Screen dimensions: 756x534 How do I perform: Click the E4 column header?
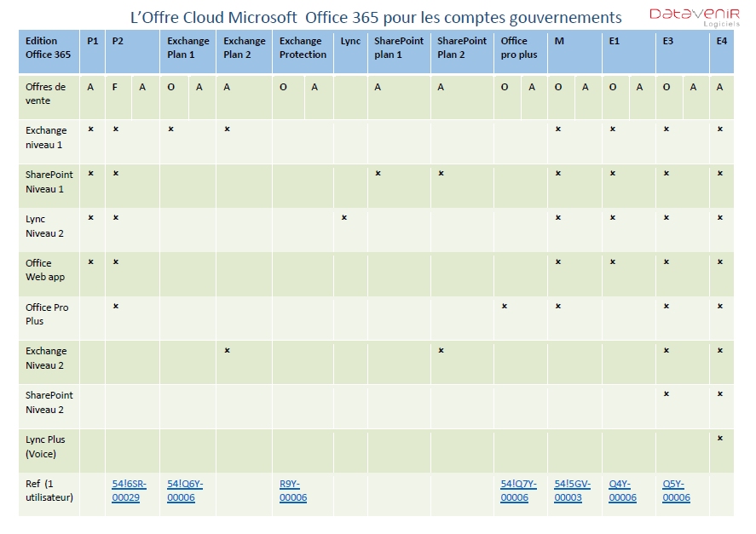(x=722, y=52)
